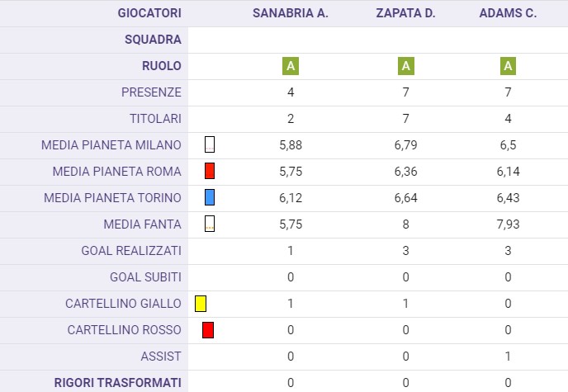Click Adams's green A role badge
568x392 pixels.
(508, 66)
